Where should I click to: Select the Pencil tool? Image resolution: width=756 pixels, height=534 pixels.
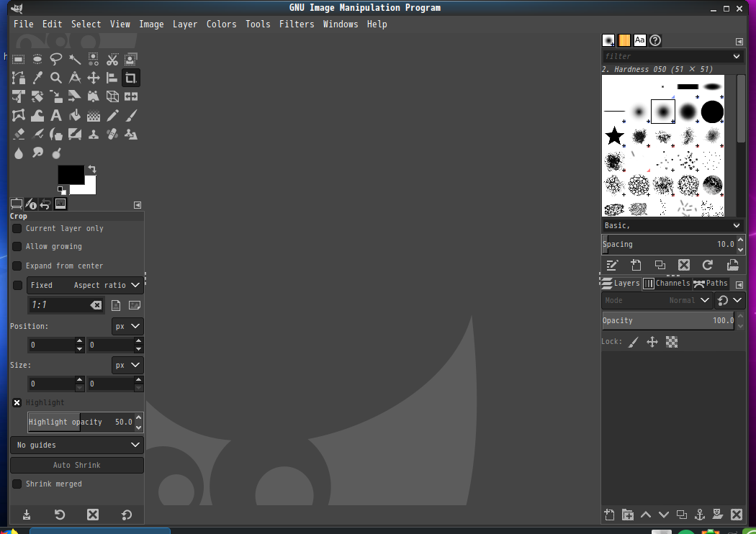coord(112,116)
